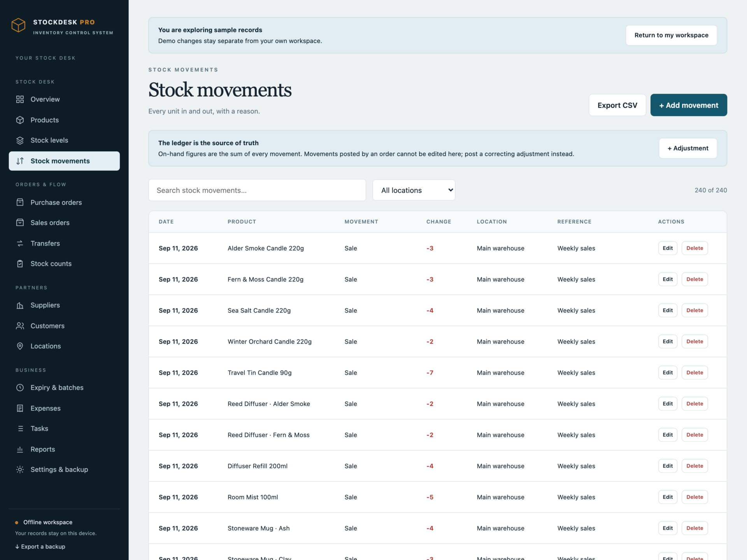Click the Stock movements arrows icon

click(x=20, y=161)
